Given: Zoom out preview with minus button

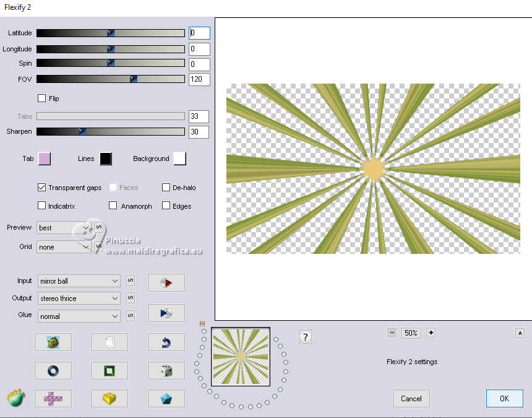Looking at the screenshot, I should tap(392, 333).
